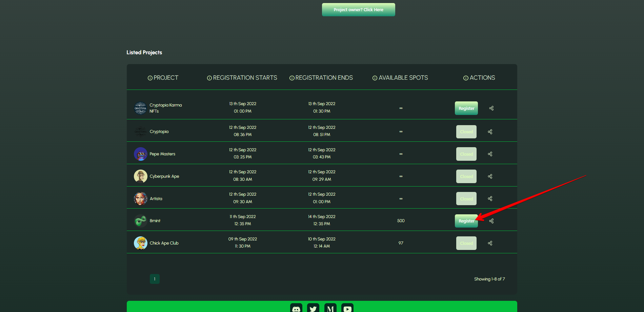
Task: Share the Artista project listing
Action: (x=490, y=199)
